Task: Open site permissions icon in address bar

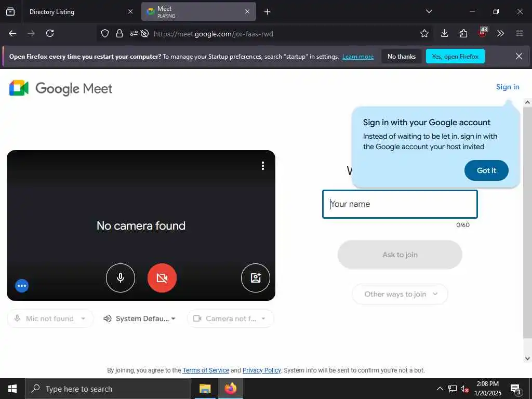Action: [134, 34]
